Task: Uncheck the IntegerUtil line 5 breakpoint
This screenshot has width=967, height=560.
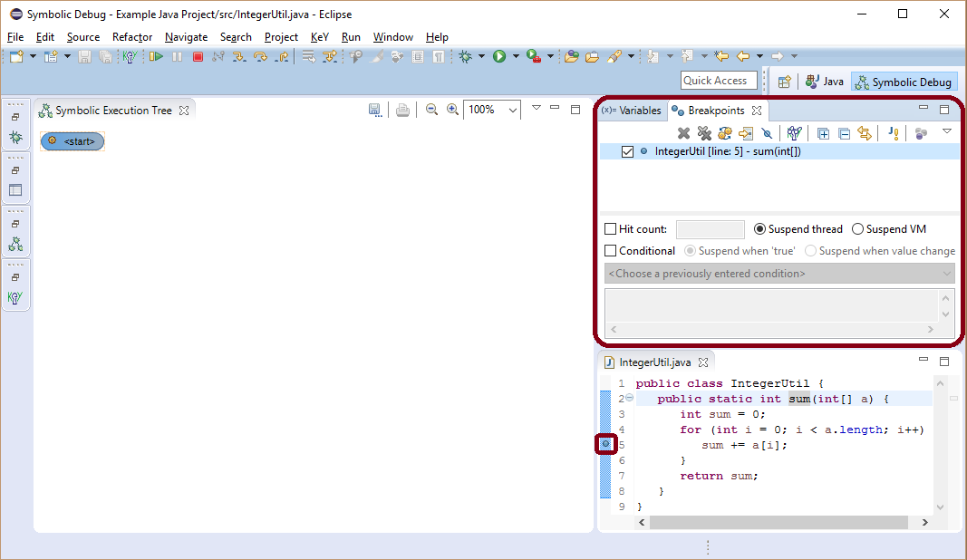Action: point(627,151)
